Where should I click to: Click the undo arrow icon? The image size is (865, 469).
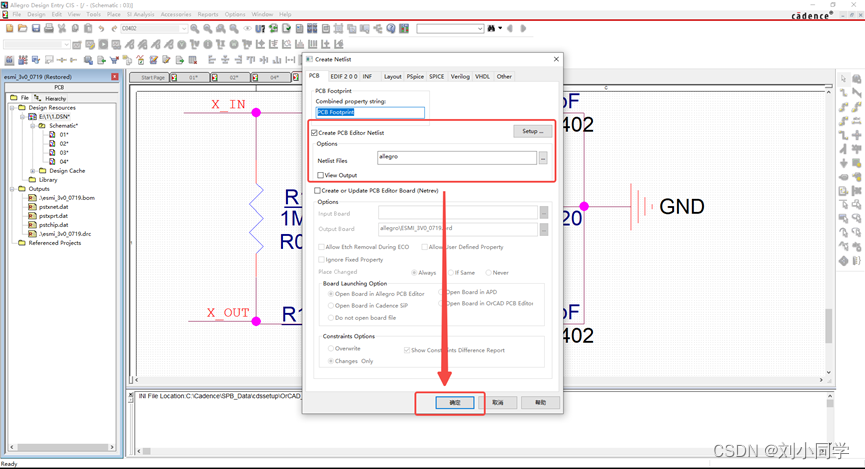coord(101,29)
